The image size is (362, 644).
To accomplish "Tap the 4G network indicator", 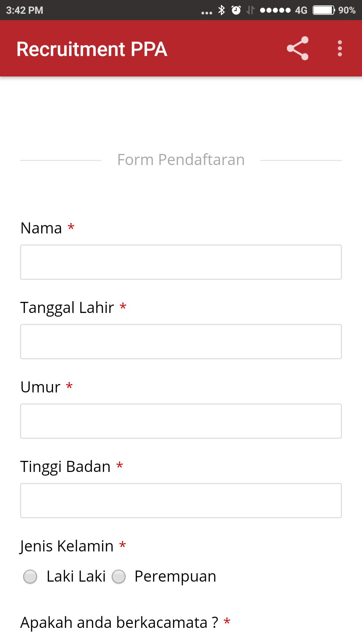I will click(x=301, y=10).
